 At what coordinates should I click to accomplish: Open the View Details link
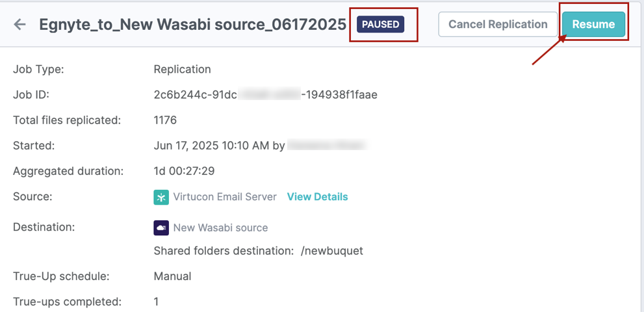(317, 197)
